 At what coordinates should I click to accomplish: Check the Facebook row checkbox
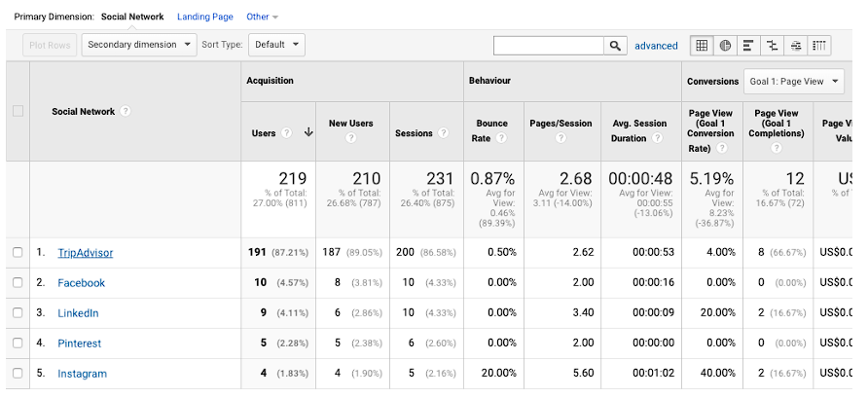pos(18,283)
